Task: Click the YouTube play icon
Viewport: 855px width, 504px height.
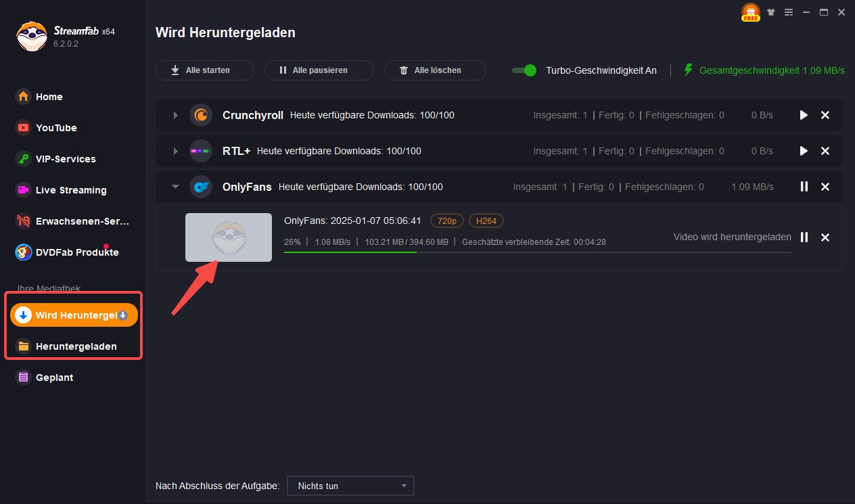Action: pos(24,128)
